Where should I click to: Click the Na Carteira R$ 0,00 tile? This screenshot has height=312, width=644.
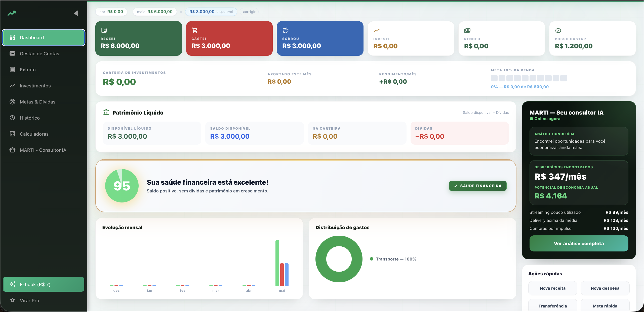357,133
